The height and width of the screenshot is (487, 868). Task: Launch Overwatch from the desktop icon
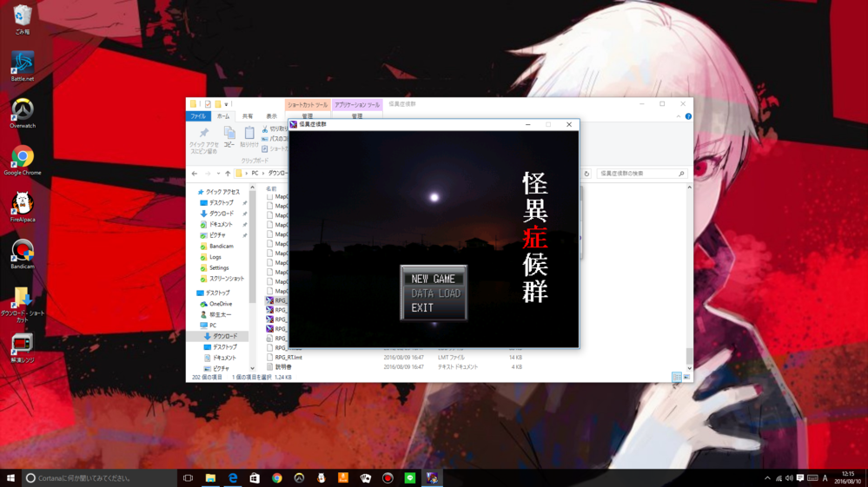click(x=22, y=114)
